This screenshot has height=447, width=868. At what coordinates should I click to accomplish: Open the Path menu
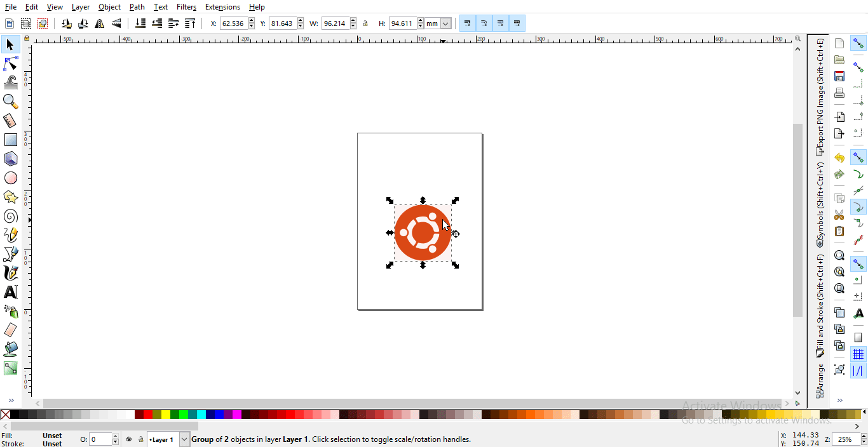(x=137, y=7)
